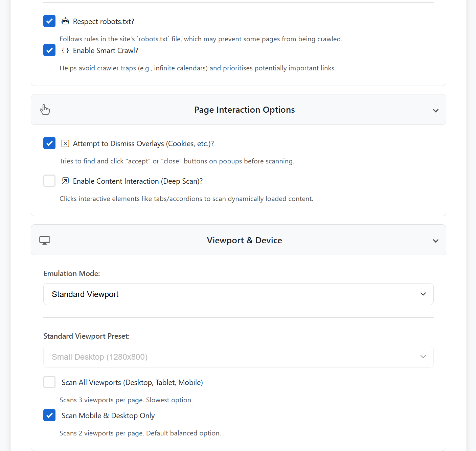Click the Page Interaction Options header title
Viewport: 476px width, 451px height.
[x=244, y=110]
